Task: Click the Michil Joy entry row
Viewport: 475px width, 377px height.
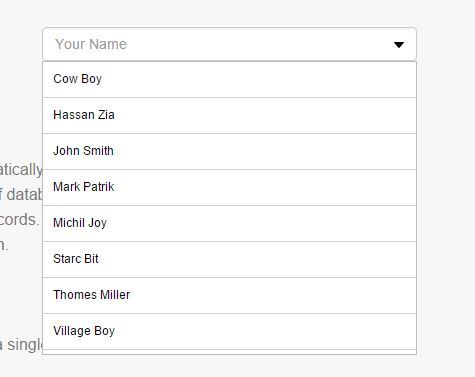Action: pos(229,224)
